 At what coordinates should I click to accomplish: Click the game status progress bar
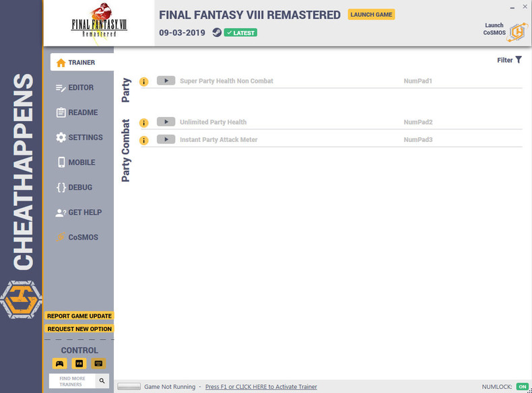[x=129, y=386]
